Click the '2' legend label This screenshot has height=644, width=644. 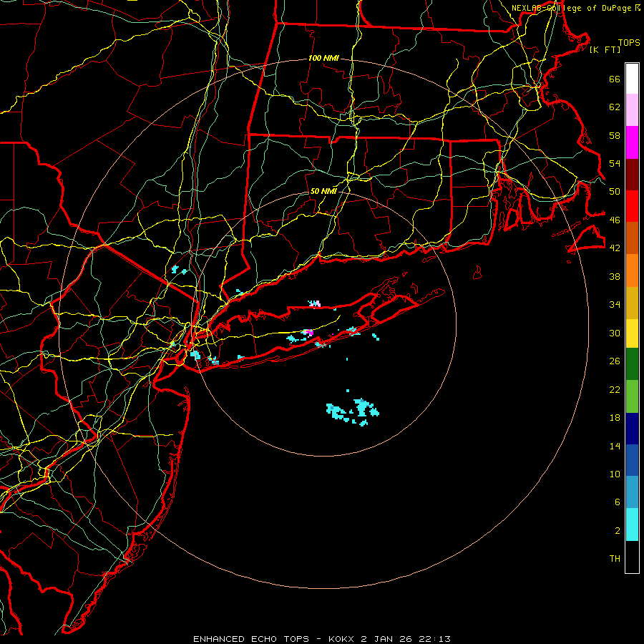click(618, 531)
